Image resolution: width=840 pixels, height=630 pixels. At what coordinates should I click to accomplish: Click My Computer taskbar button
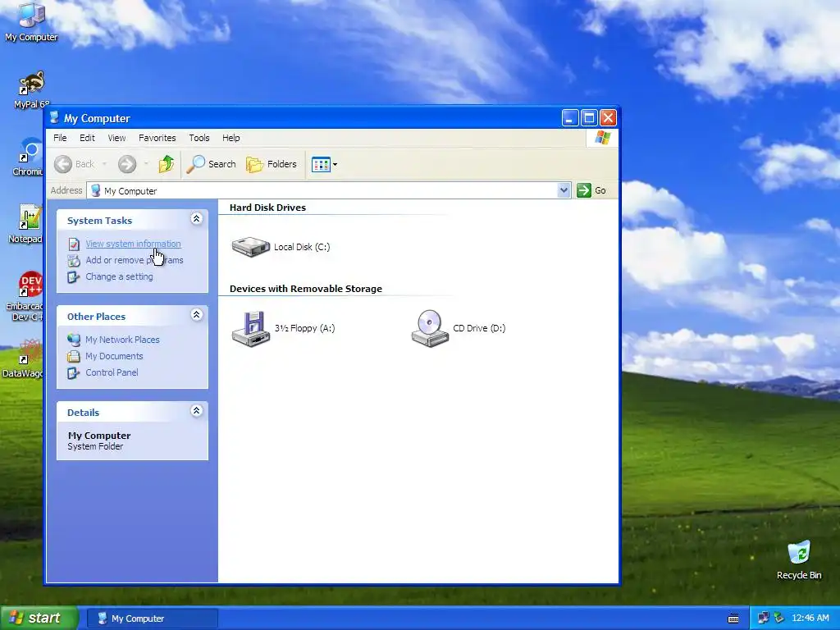pyautogui.click(x=152, y=619)
